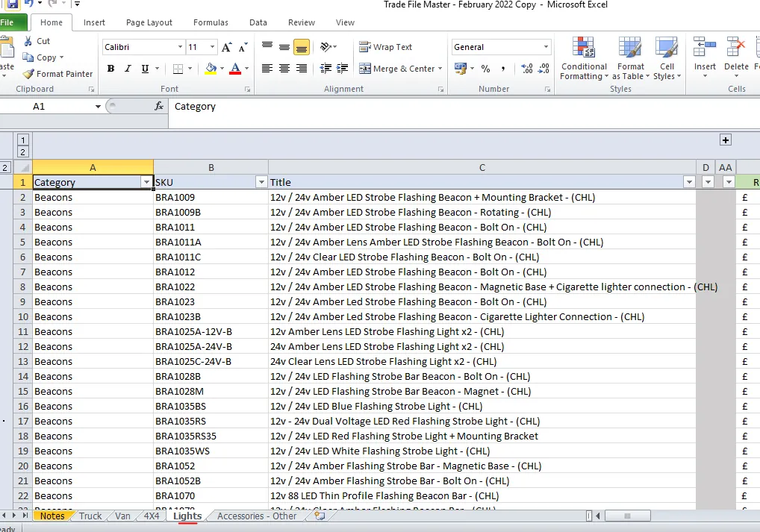Click the Align Text Left icon
760x532 pixels.
click(267, 69)
